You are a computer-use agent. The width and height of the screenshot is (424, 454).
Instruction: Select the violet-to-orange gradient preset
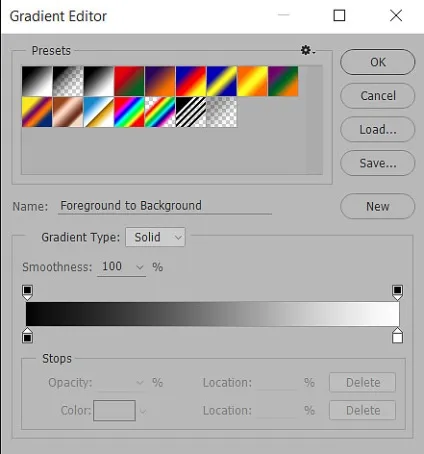(160, 81)
